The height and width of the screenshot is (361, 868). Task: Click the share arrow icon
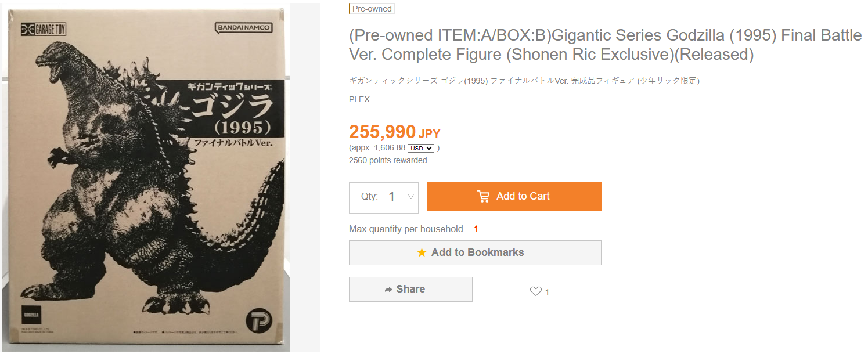pyautogui.click(x=388, y=289)
